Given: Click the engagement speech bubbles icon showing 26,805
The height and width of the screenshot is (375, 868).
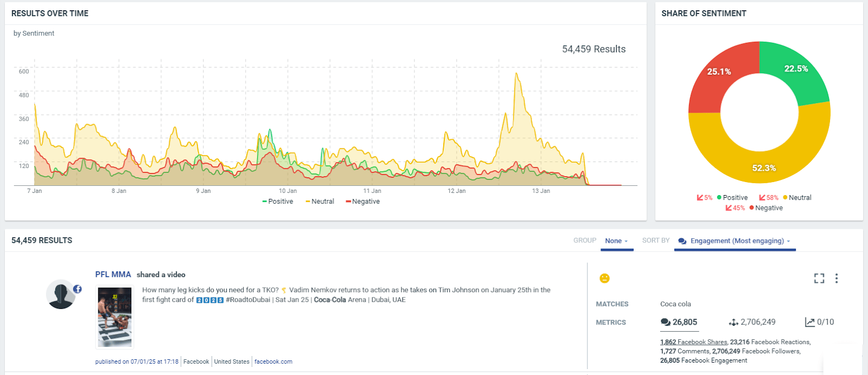Looking at the screenshot, I should coord(665,322).
